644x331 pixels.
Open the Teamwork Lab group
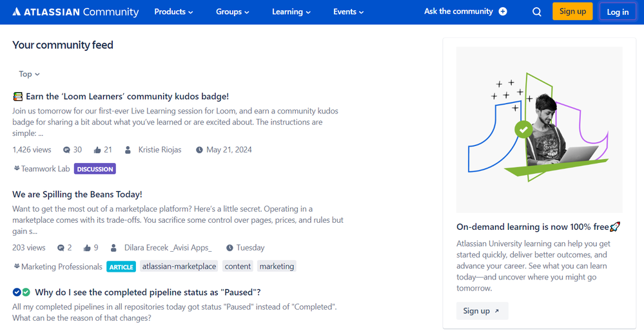point(46,169)
